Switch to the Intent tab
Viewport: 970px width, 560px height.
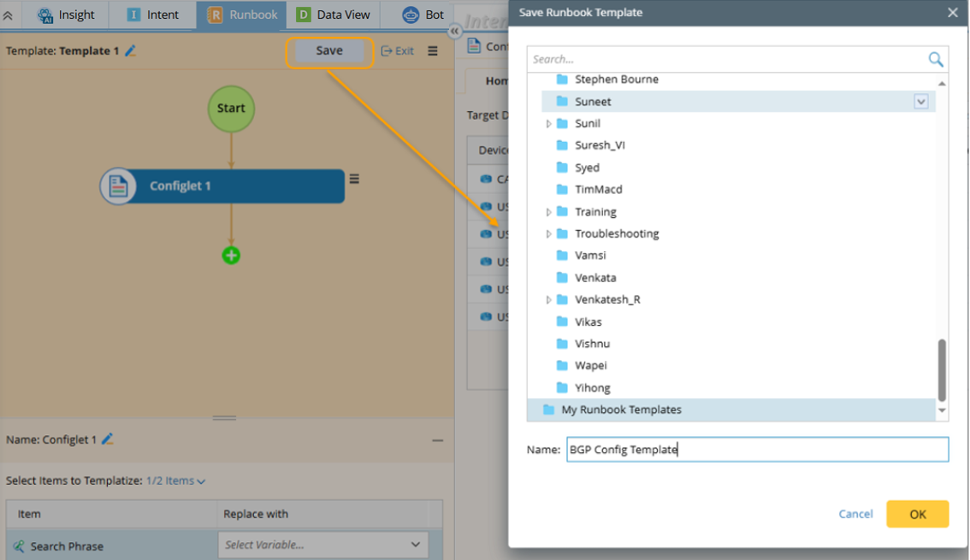tap(152, 15)
